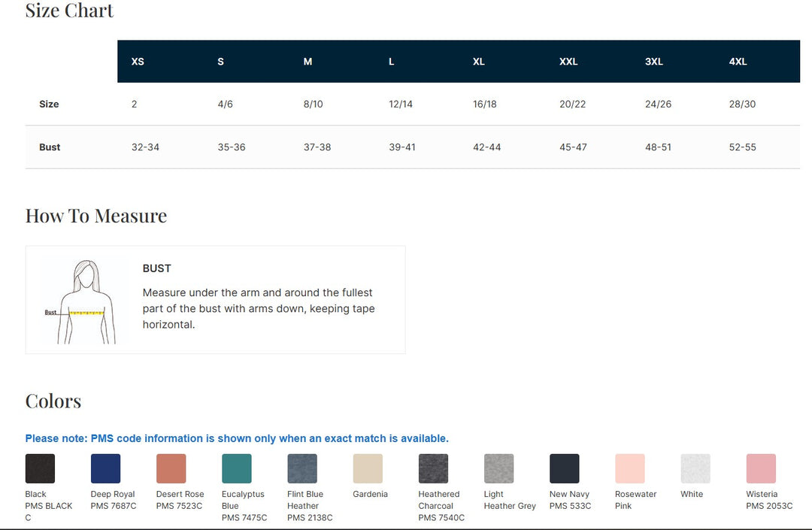Select the Eucalyptus Blue swatch

pos(237,468)
